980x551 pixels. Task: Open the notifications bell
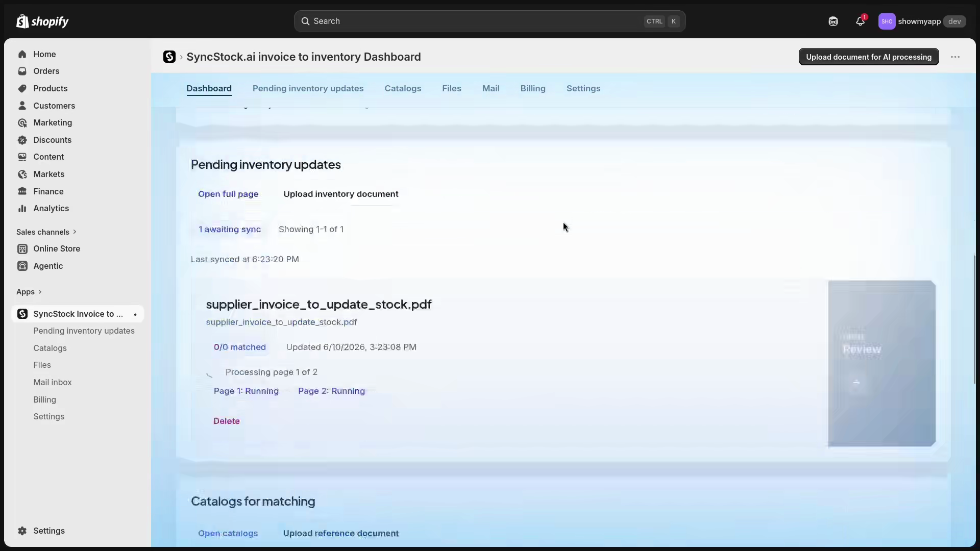click(860, 21)
